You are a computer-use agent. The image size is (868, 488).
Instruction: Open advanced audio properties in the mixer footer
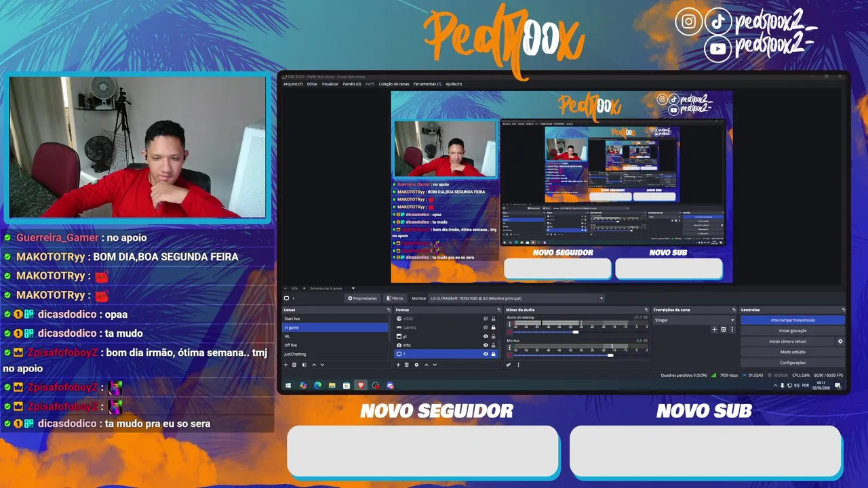pyautogui.click(x=509, y=365)
